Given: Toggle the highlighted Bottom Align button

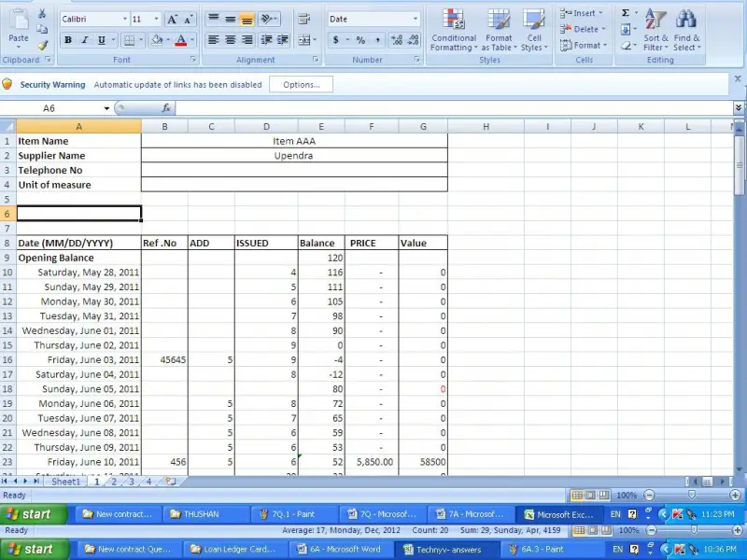Looking at the screenshot, I should coord(247,19).
